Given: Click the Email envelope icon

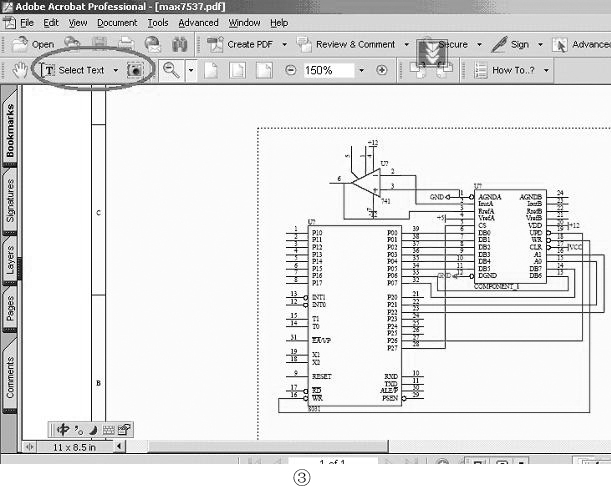Looking at the screenshot, I should click(151, 44).
